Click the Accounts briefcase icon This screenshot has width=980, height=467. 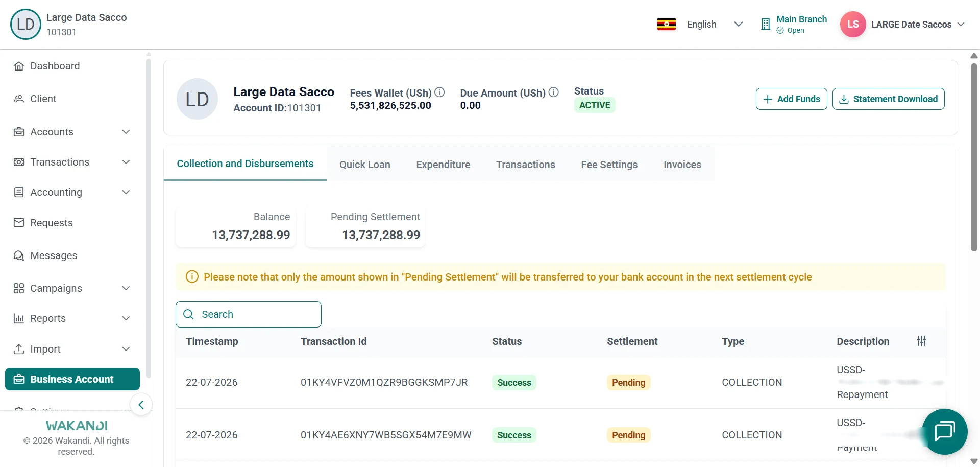tap(19, 132)
